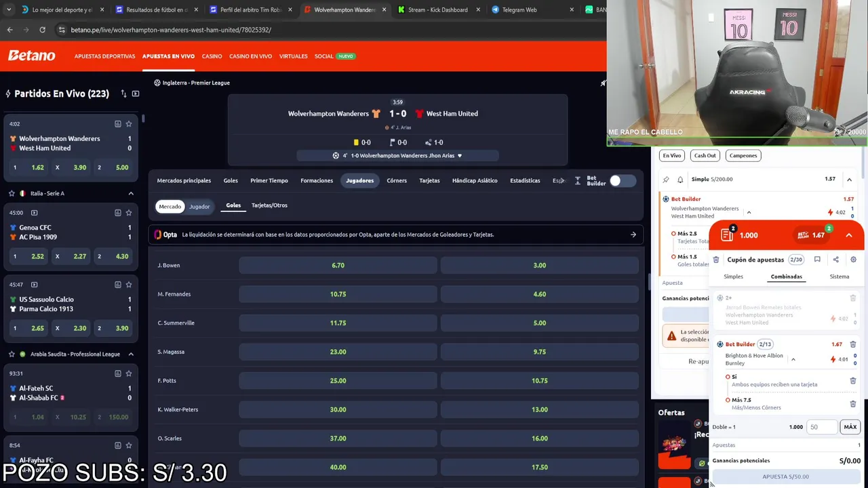Favorite the Al-Fateh SC vs Al-Shabab match
The image size is (868, 488).
click(x=129, y=373)
